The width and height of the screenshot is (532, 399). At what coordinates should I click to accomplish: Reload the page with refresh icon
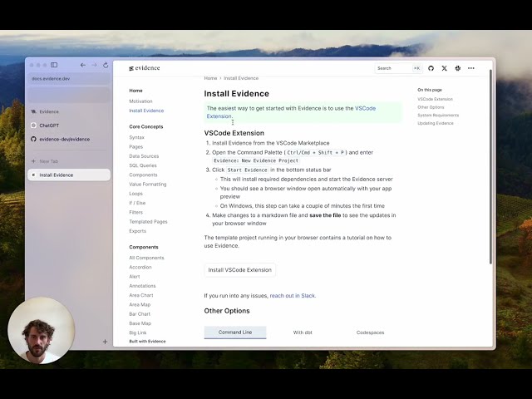coord(106,65)
